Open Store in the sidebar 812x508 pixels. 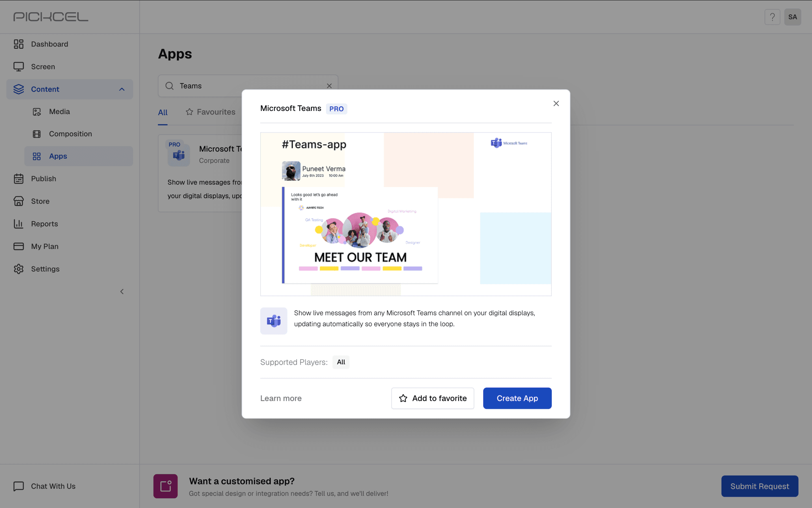70,201
